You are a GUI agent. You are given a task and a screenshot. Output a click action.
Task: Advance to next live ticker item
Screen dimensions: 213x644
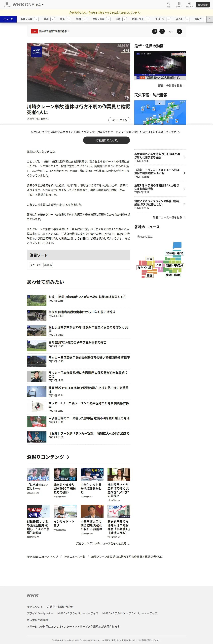179,31
